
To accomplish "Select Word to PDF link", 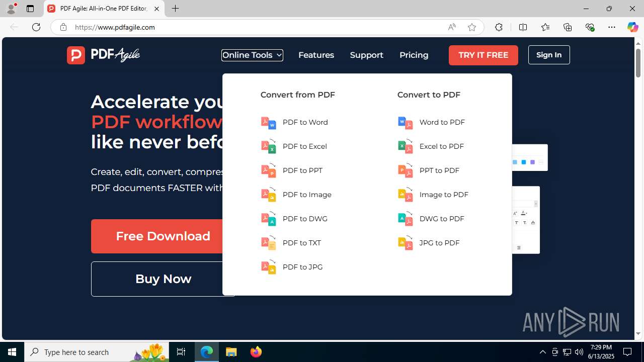I will (442, 122).
